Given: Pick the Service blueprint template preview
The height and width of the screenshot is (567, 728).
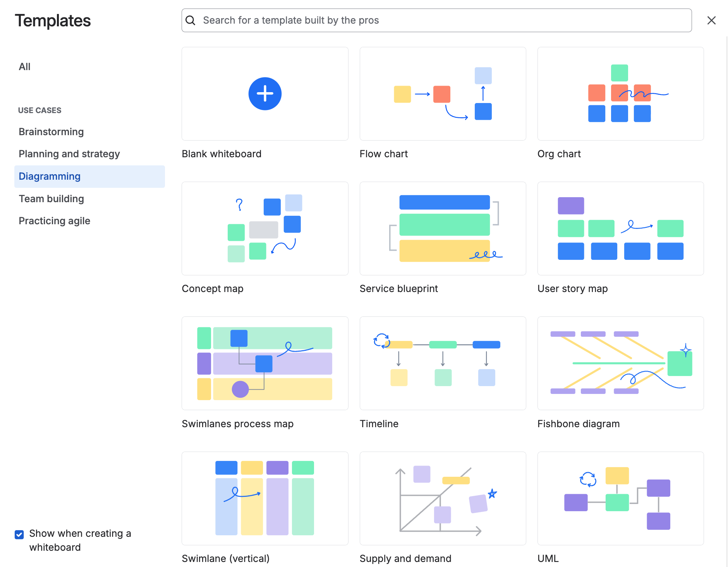Looking at the screenshot, I should [x=443, y=229].
